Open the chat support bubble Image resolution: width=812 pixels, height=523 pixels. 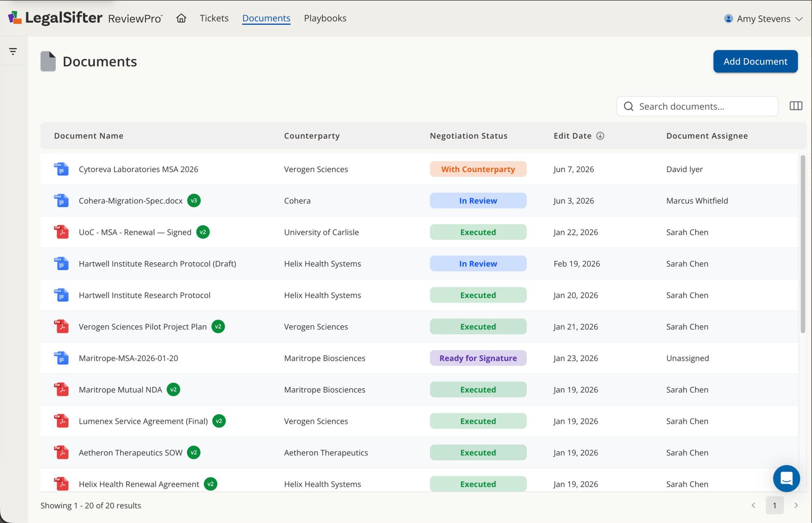click(786, 478)
